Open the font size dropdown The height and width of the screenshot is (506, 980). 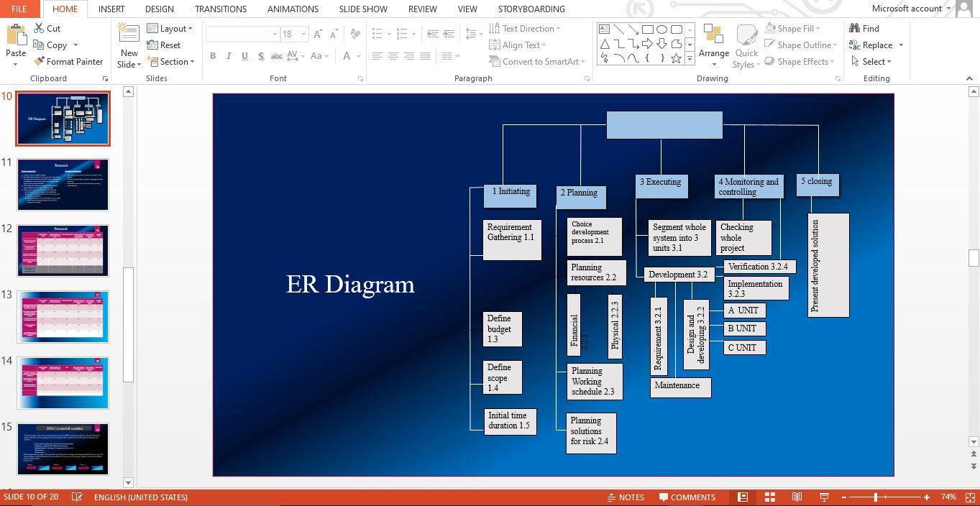click(x=303, y=34)
